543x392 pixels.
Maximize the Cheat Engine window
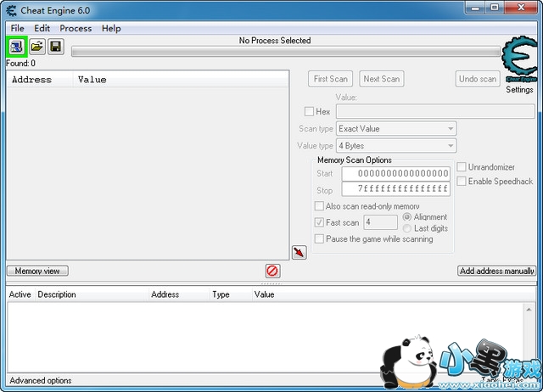tap(495, 8)
